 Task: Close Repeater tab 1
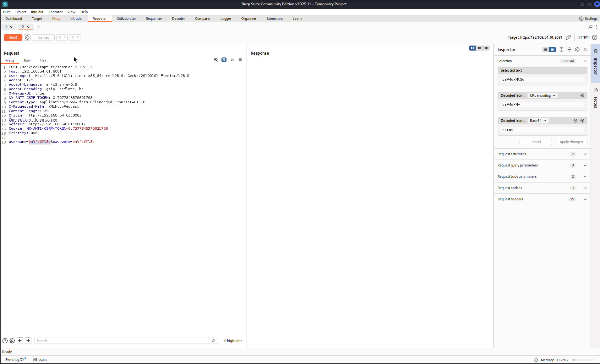coord(11,27)
